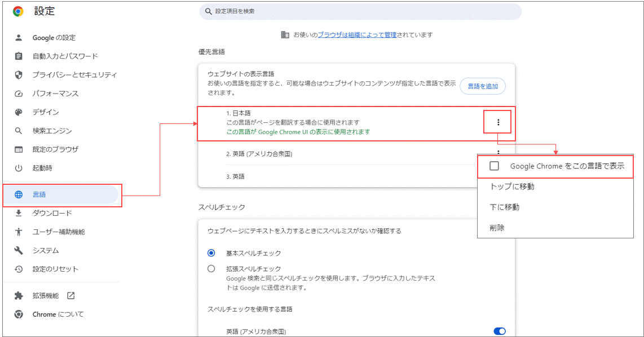The width and height of the screenshot is (644, 337).
Task: Select 拡張スペルチェック radio button
Action: pyautogui.click(x=211, y=269)
